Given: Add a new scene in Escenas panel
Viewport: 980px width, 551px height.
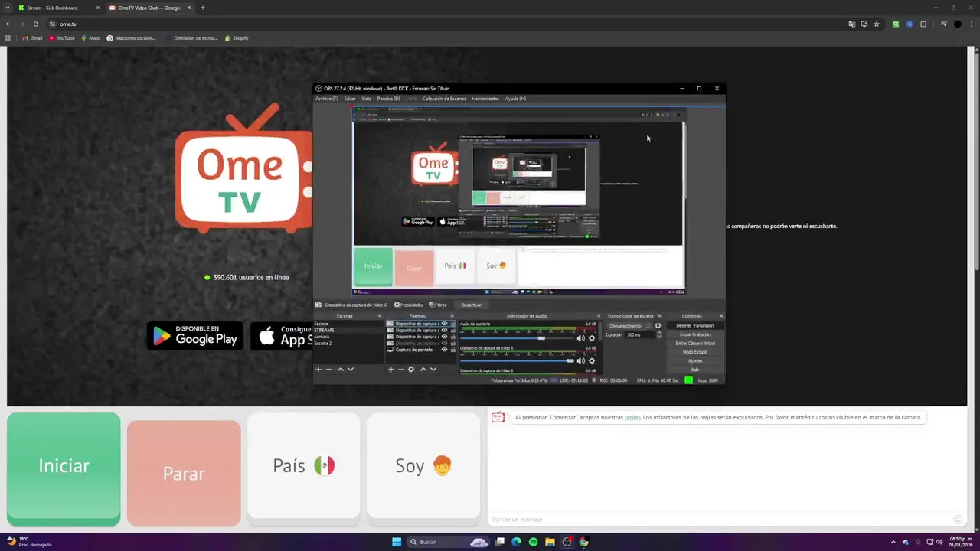Looking at the screenshot, I should click(x=318, y=369).
